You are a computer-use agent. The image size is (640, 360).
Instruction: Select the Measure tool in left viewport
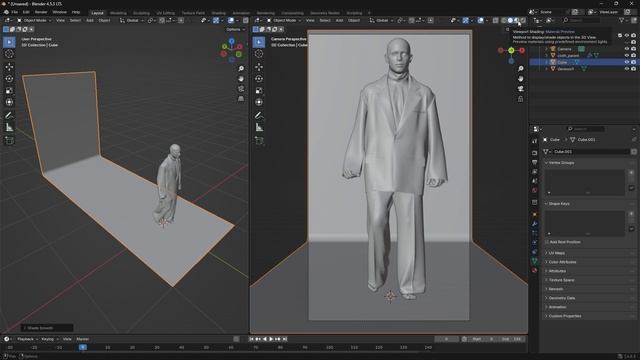pos(9,128)
